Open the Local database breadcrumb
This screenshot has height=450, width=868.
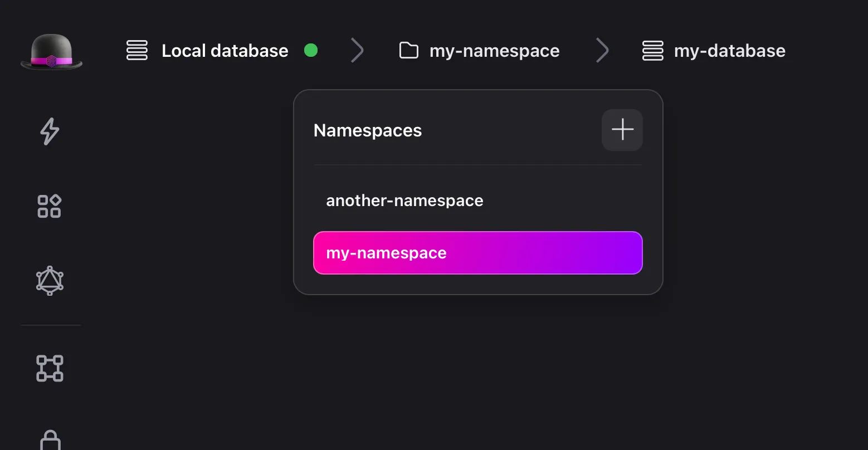pos(225,50)
